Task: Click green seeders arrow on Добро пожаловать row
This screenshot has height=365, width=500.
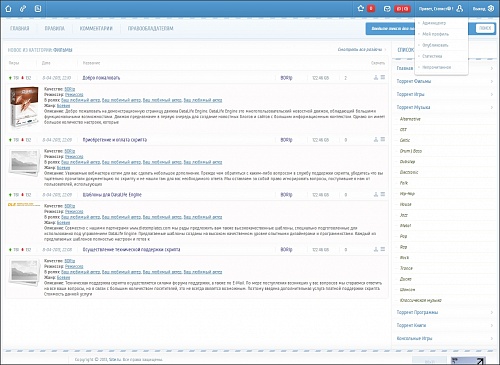Action: pyautogui.click(x=10, y=78)
